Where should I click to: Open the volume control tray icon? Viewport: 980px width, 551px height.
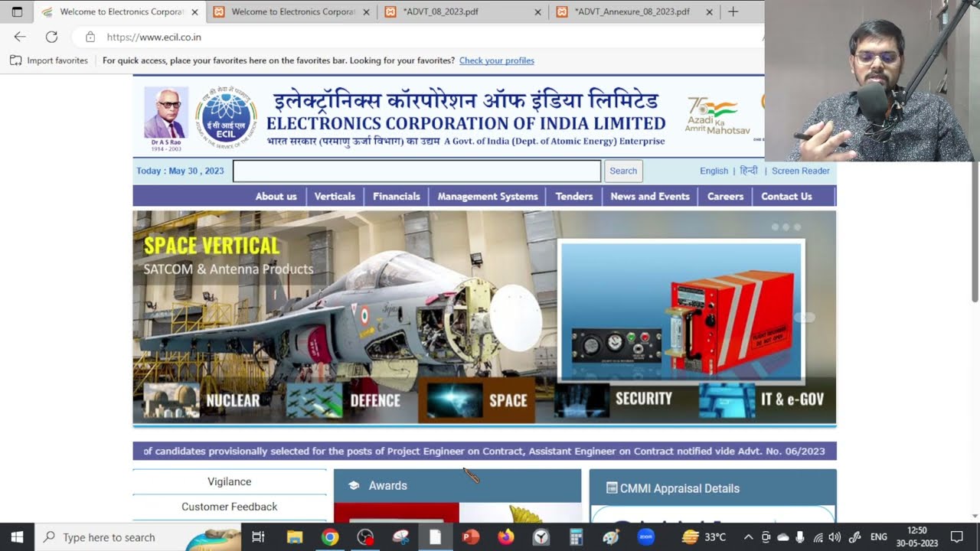tap(835, 537)
